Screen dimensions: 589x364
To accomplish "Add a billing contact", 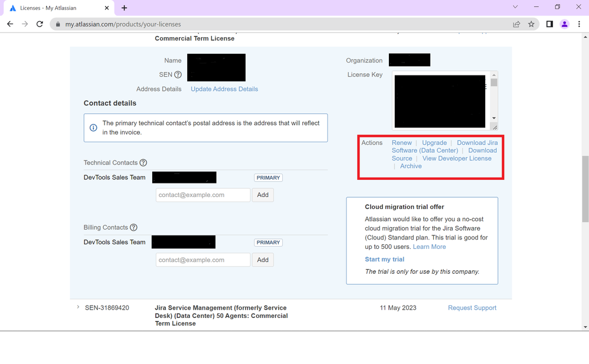I will pyautogui.click(x=263, y=260).
